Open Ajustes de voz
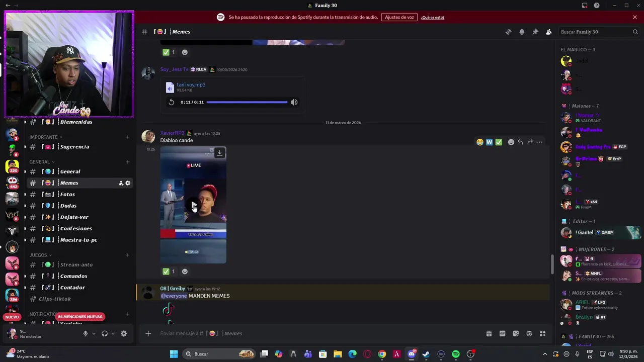This screenshot has height=362, width=644. point(399,17)
